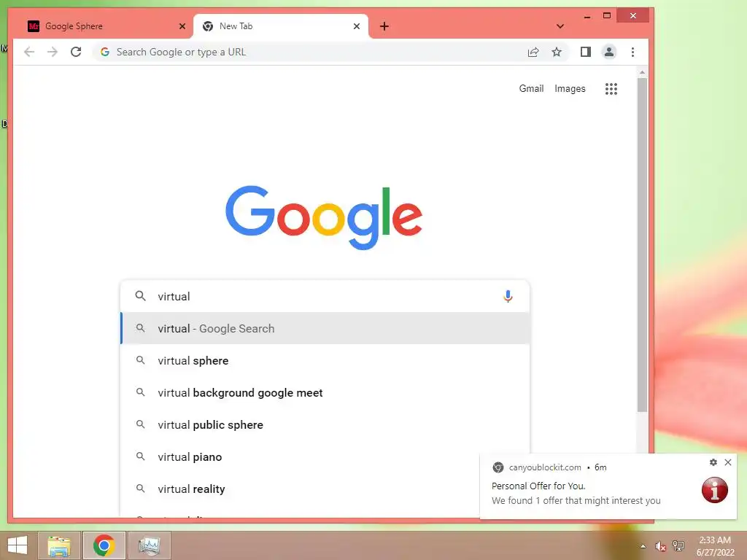
Task: Open the Gmail link
Action: pyautogui.click(x=531, y=88)
